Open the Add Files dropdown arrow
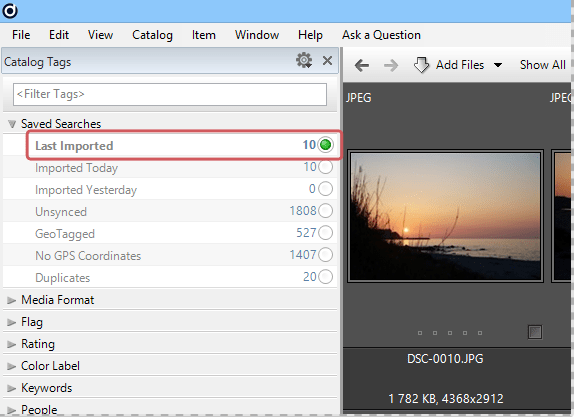The image size is (575, 418). (x=498, y=65)
